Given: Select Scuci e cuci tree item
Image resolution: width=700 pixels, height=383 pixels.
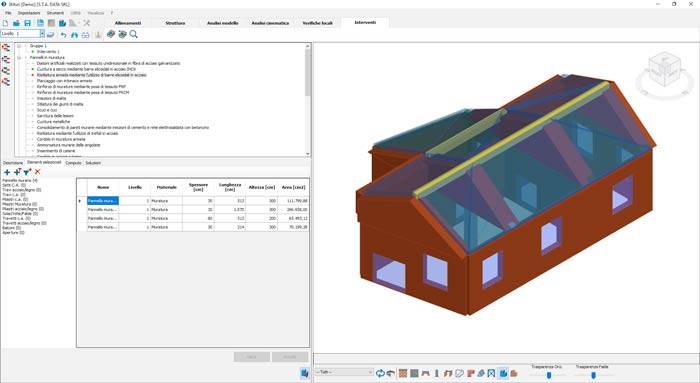Looking at the screenshot, I should coord(47,110).
